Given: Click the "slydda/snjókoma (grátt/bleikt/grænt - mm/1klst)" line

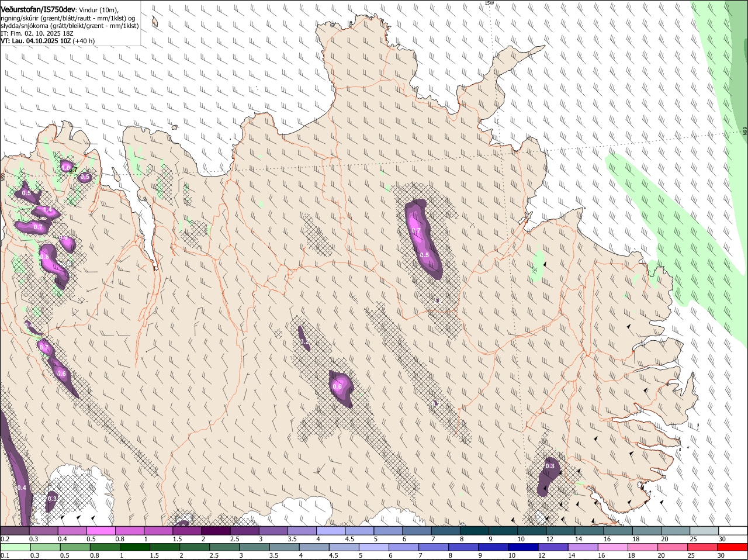Looking at the screenshot, I should tap(70, 25).
